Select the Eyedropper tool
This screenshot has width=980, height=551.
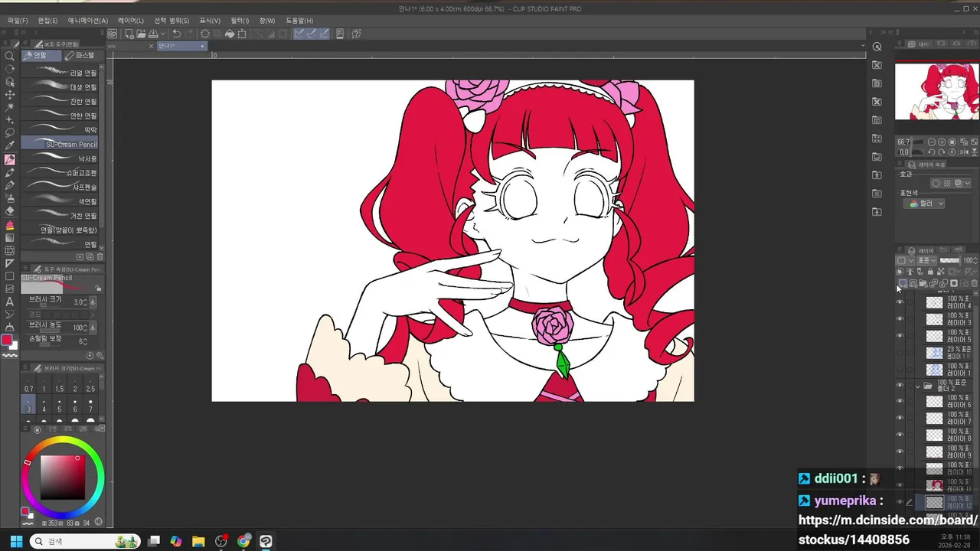tap(10, 145)
